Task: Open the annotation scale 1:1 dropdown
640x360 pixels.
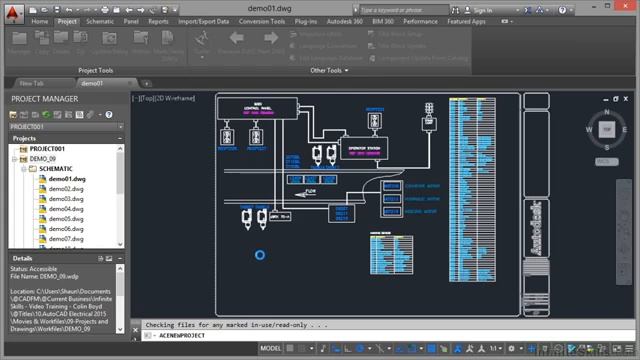Action: (x=496, y=348)
